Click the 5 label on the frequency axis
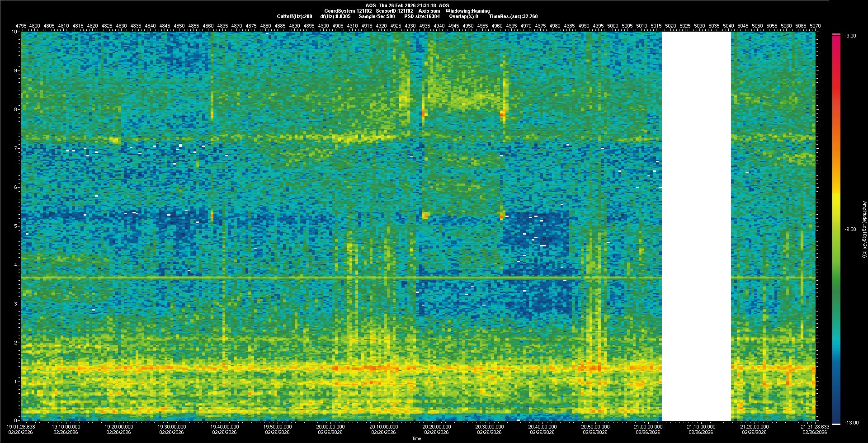Image resolution: width=868 pixels, height=443 pixels. (x=16, y=226)
